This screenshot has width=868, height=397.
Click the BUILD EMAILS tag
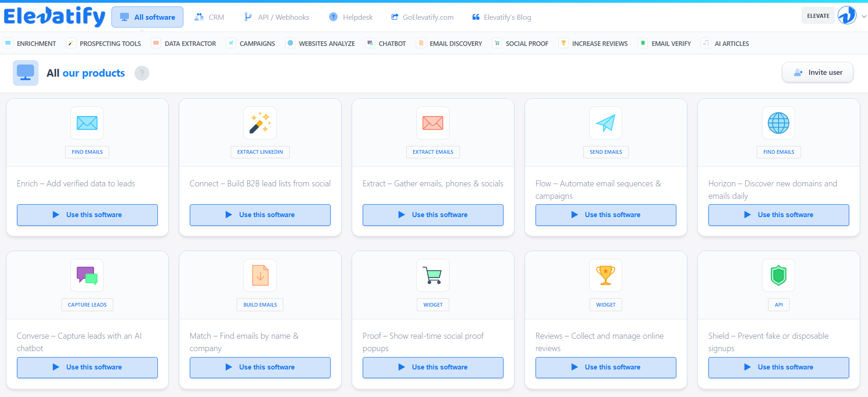point(260,305)
